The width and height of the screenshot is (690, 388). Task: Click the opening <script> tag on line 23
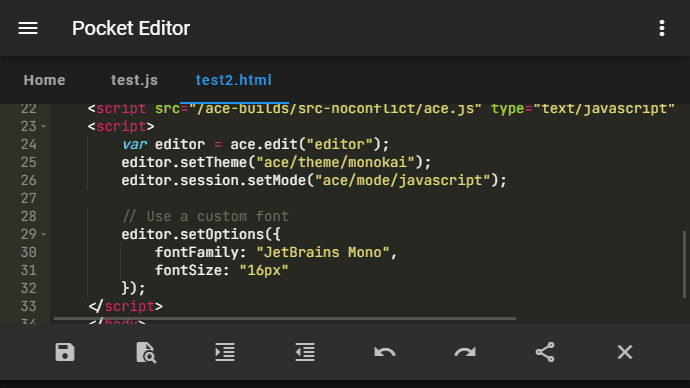(x=121, y=127)
